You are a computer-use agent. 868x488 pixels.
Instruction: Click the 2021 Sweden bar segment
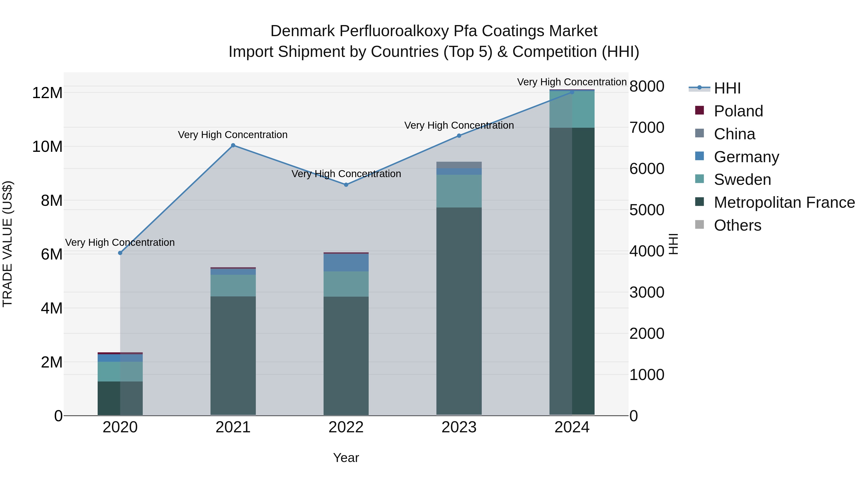233,286
